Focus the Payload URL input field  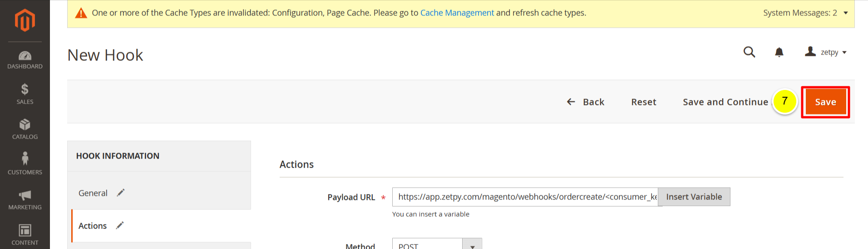tap(525, 197)
